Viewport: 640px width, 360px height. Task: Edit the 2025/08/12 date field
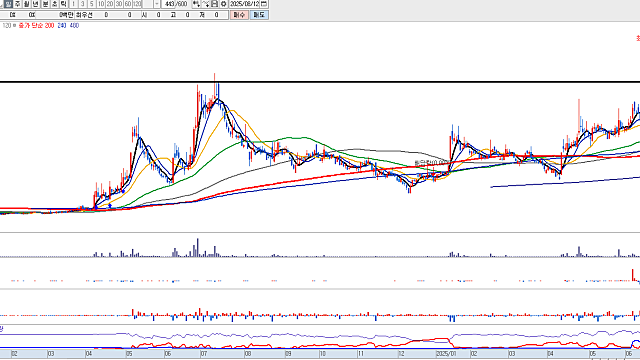coord(244,4)
